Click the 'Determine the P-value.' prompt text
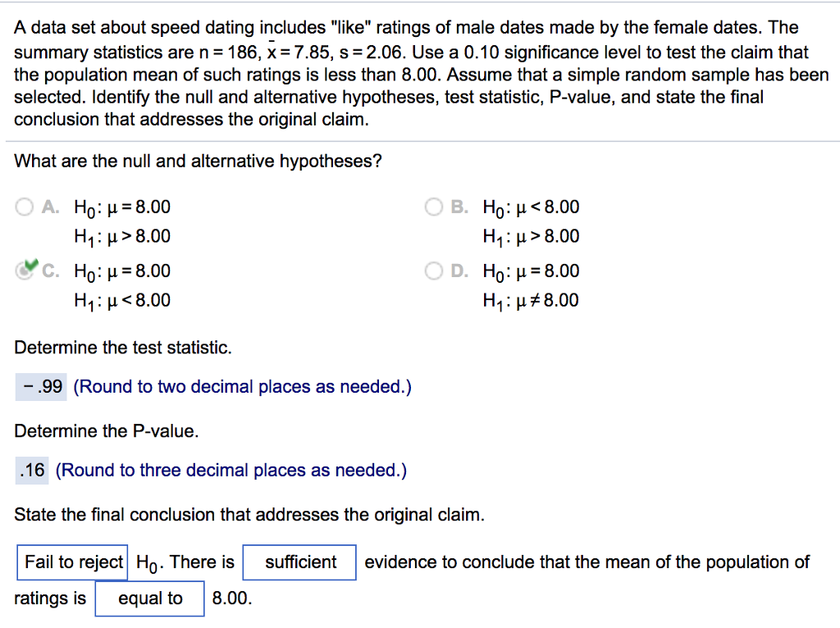 pyautogui.click(x=107, y=431)
